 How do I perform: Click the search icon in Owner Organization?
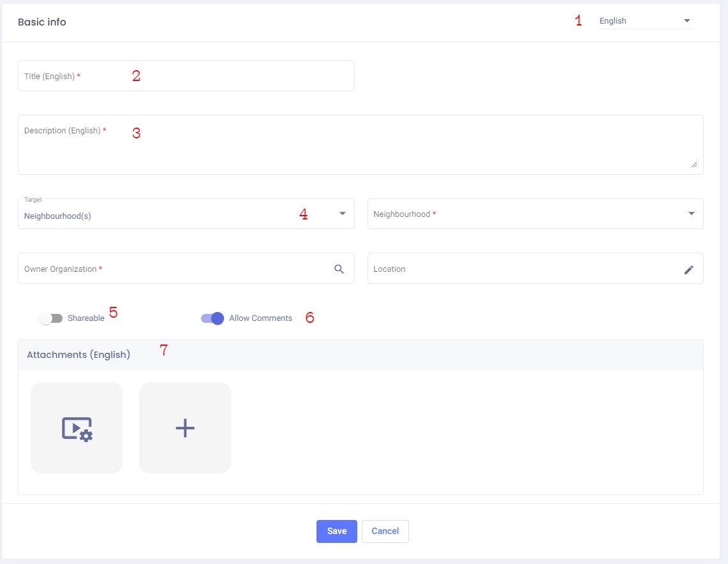339,269
